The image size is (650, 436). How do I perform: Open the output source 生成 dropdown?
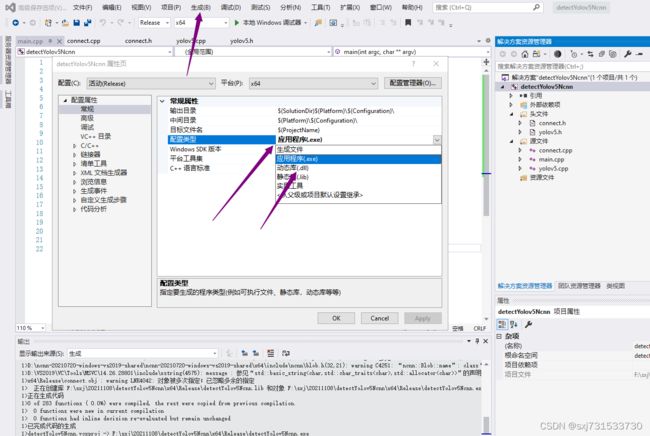(143, 354)
